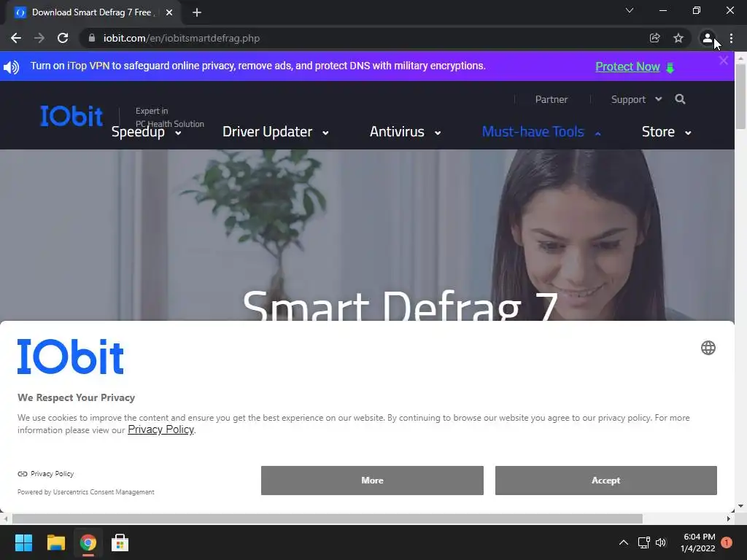Image resolution: width=747 pixels, height=560 pixels.
Task: Expand the Speedup menu
Action: point(146,132)
